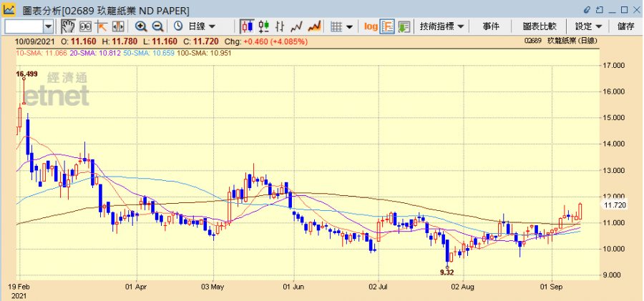This screenshot has height=301, width=644.
Task: Open the stock code combo box arrow
Action: tap(49, 26)
